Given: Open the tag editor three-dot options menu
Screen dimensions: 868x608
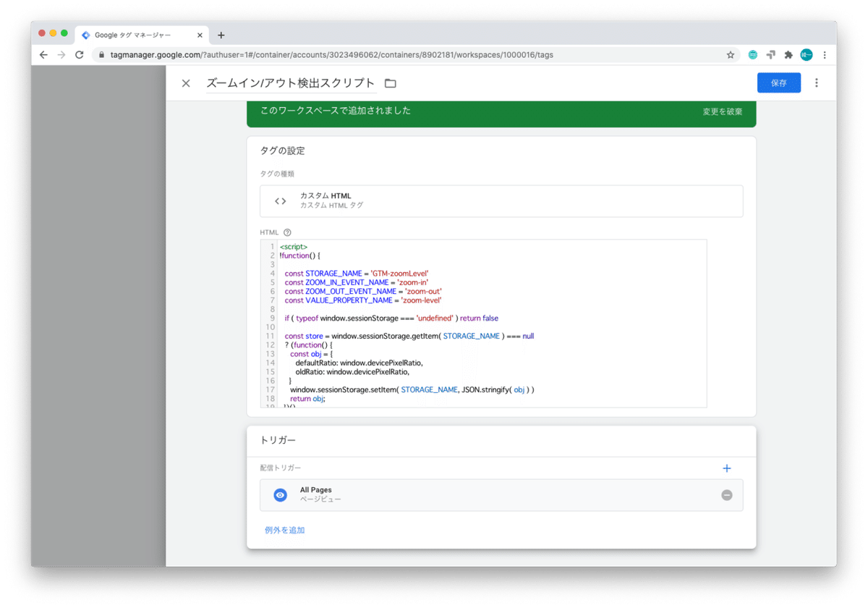Looking at the screenshot, I should 817,83.
